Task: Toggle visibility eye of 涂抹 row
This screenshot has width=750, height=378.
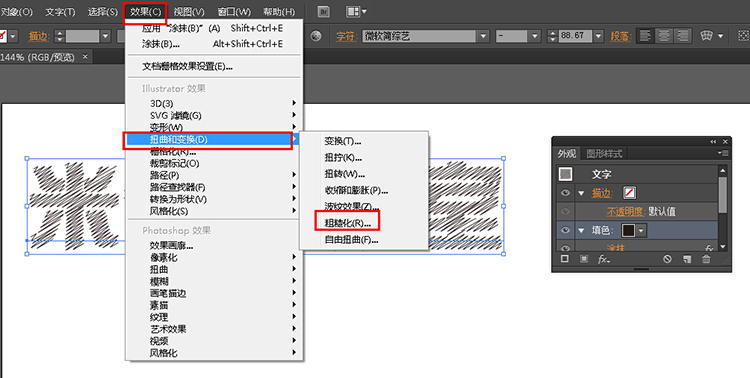Action: click(565, 248)
